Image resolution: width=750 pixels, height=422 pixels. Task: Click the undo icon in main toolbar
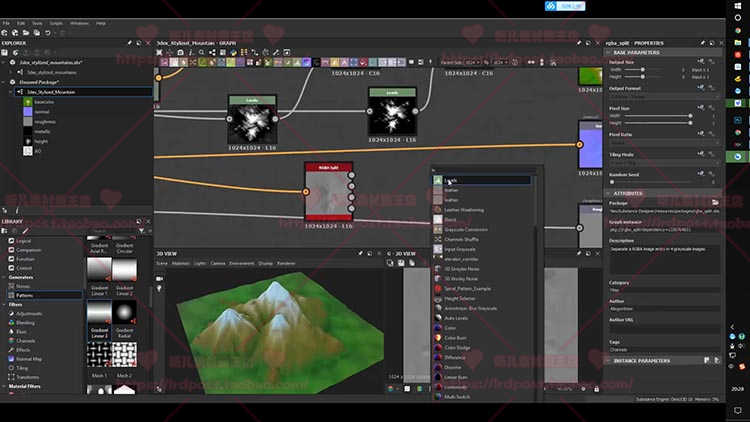click(47, 33)
